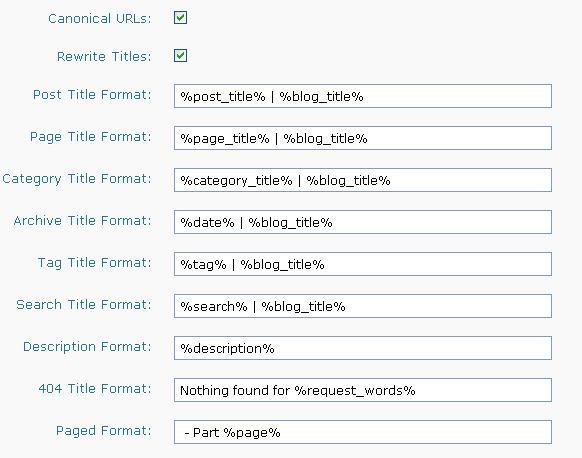Viewport: 582px width, 458px height.
Task: Click the Archive Title Format label
Action: (83, 220)
